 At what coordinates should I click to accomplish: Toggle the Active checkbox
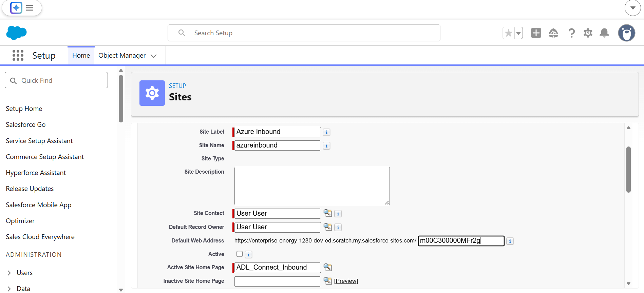pos(240,254)
